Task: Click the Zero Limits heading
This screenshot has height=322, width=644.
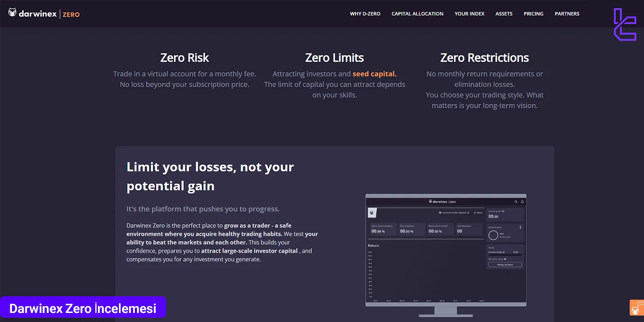Action: pos(334,58)
